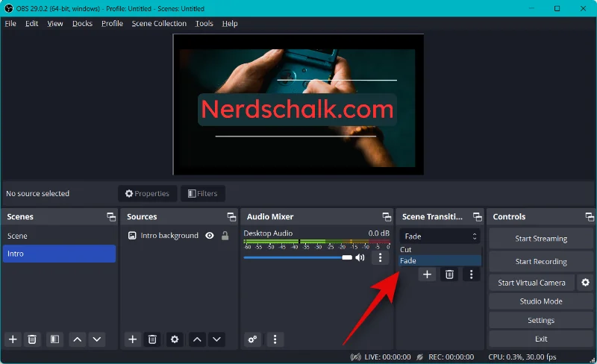Toggle visibility of Intro background source
This screenshot has width=597, height=364.
210,236
